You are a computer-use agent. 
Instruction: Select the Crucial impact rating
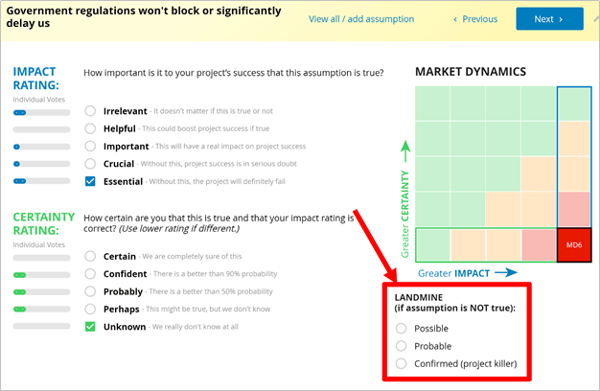(90, 164)
